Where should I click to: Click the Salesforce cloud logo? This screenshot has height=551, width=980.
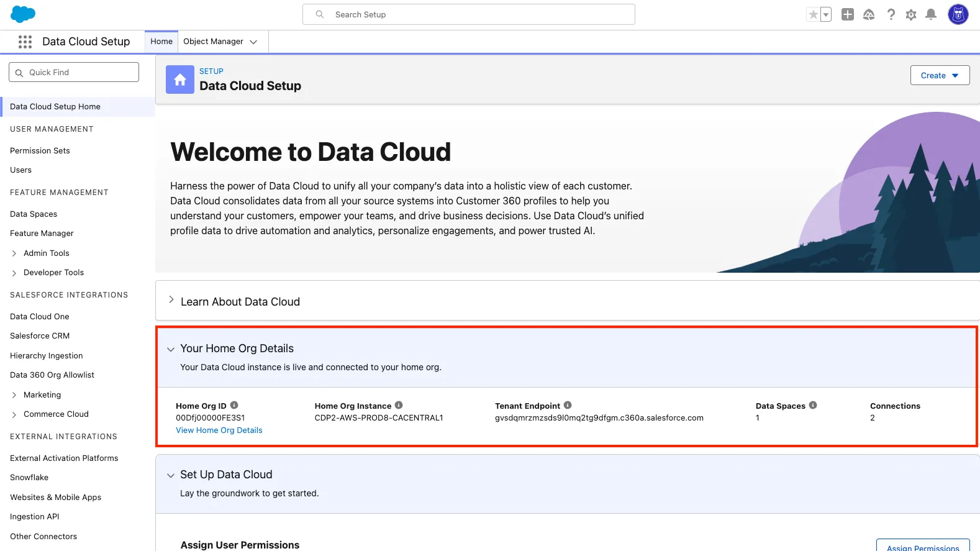tap(23, 14)
